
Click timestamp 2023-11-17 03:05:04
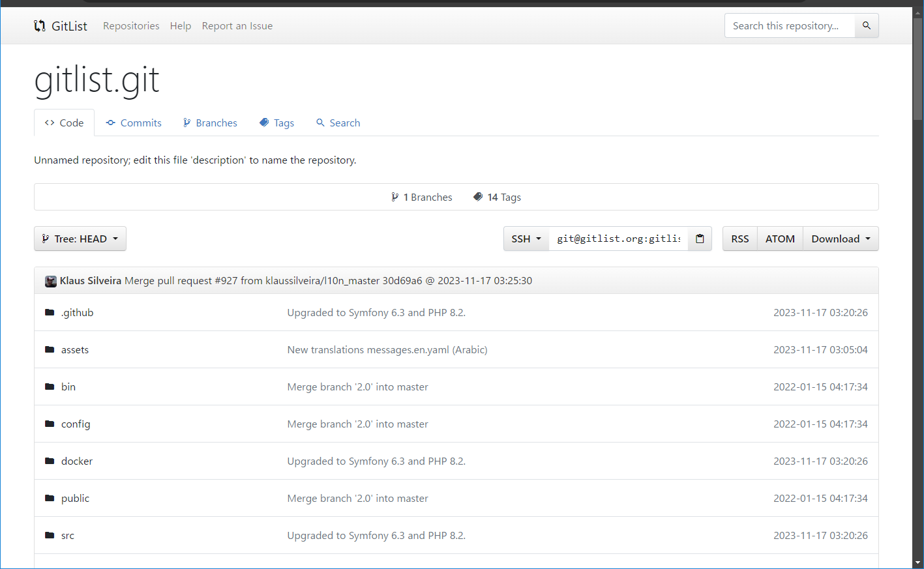(x=820, y=349)
